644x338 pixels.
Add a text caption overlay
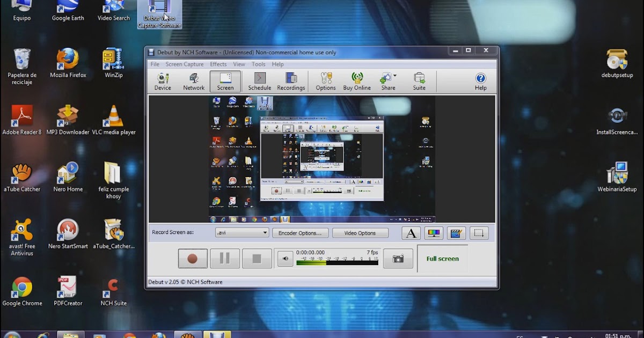coord(411,232)
